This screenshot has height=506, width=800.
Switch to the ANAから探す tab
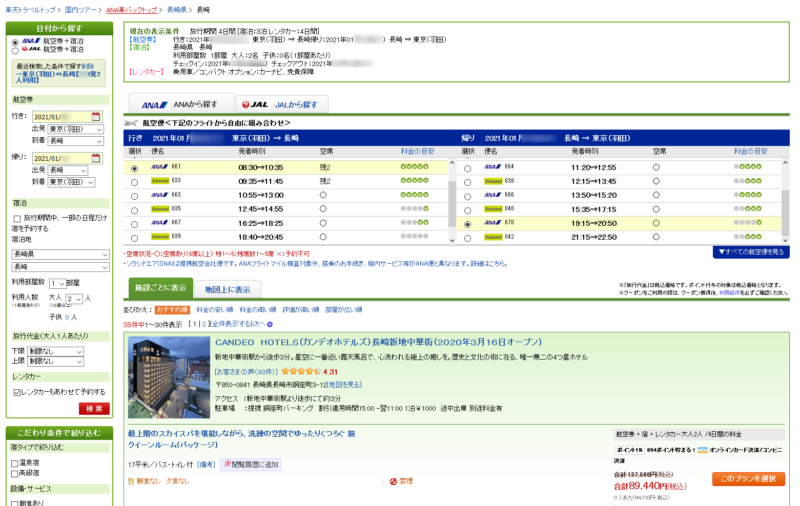click(181, 104)
